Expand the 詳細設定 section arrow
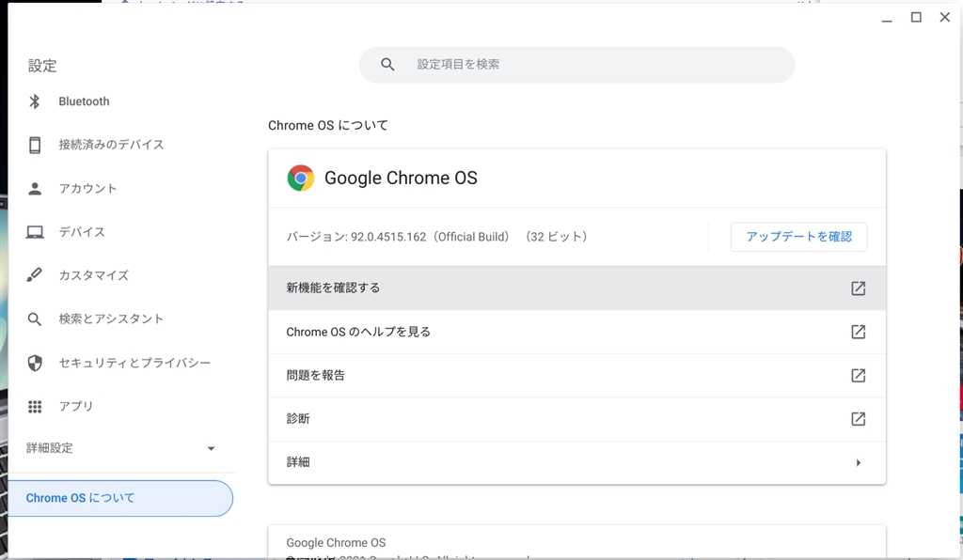Viewport: 963px width, 560px height. point(211,448)
